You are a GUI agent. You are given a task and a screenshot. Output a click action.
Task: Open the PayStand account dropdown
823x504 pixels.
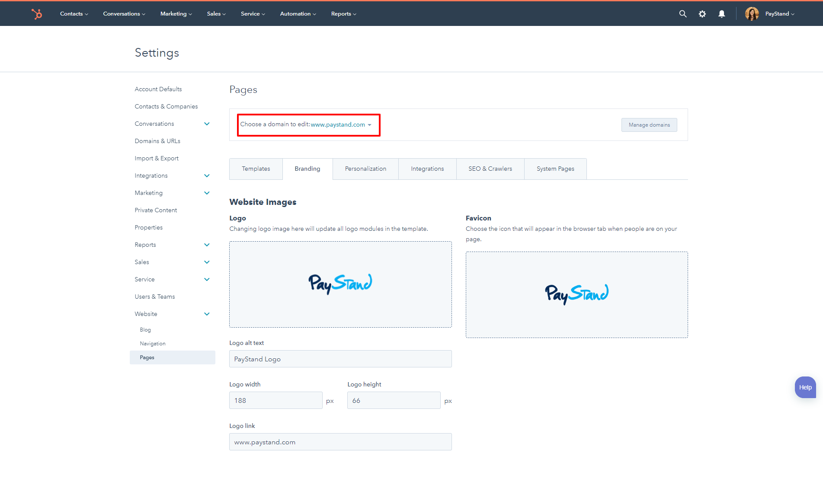(780, 14)
